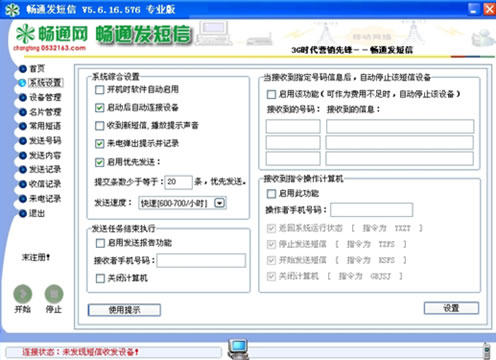Toggle 关闭计算机 GBJSJ command checkbox
The width and height of the screenshot is (496, 360).
click(271, 276)
